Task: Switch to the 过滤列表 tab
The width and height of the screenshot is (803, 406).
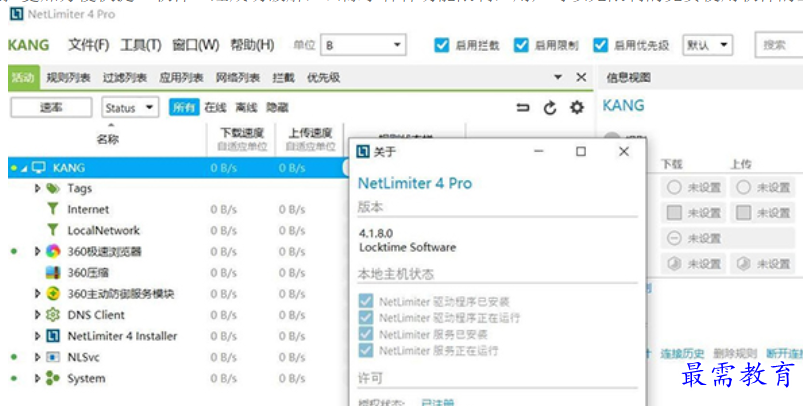Action: pyautogui.click(x=125, y=77)
